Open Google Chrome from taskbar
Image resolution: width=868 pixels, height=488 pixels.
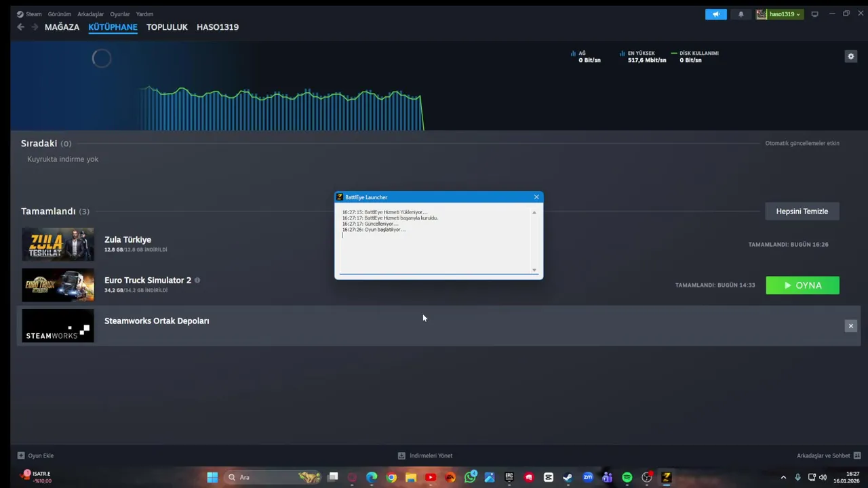pyautogui.click(x=391, y=477)
